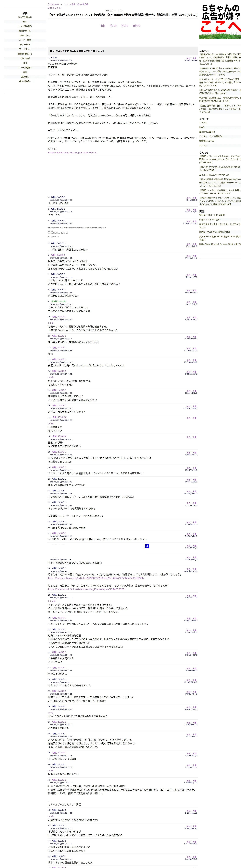Image resolution: width=241 pixels, height=868 pixels.
Task: Open FF・ドラクエ board in sidebar
Action: click(25, 49)
